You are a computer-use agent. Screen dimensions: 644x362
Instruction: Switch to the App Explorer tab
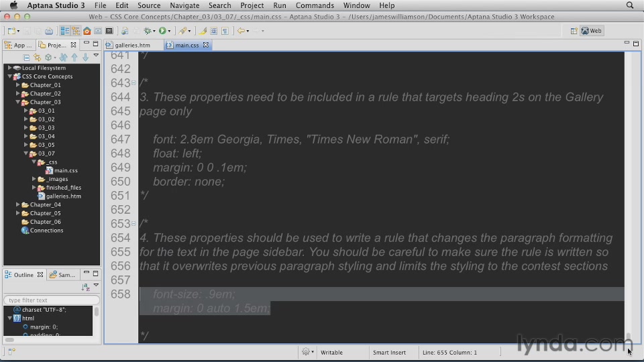click(19, 45)
